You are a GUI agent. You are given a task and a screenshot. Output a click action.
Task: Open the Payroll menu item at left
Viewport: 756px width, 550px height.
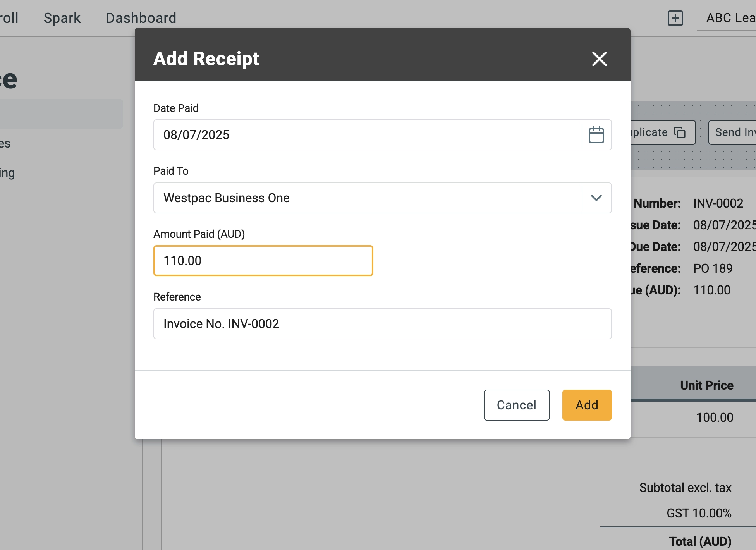(9, 18)
